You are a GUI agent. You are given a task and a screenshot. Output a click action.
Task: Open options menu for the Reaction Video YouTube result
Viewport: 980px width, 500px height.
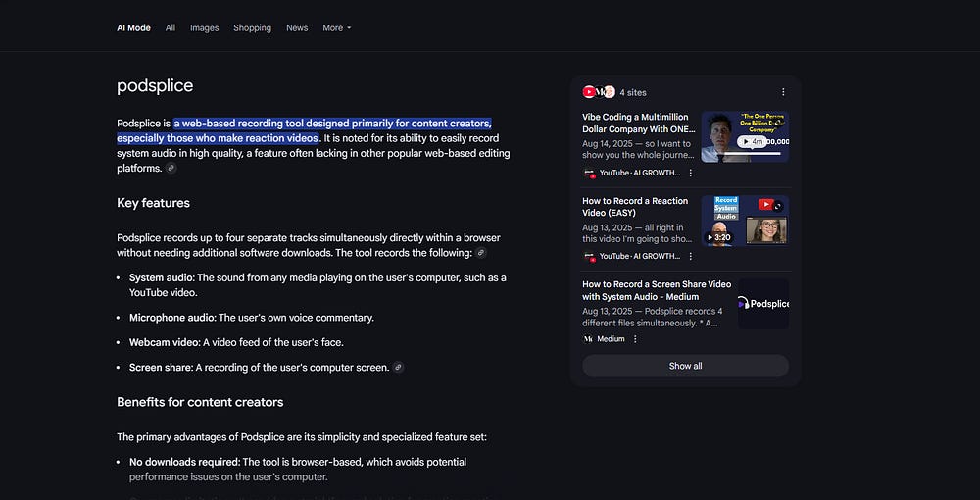coord(691,256)
